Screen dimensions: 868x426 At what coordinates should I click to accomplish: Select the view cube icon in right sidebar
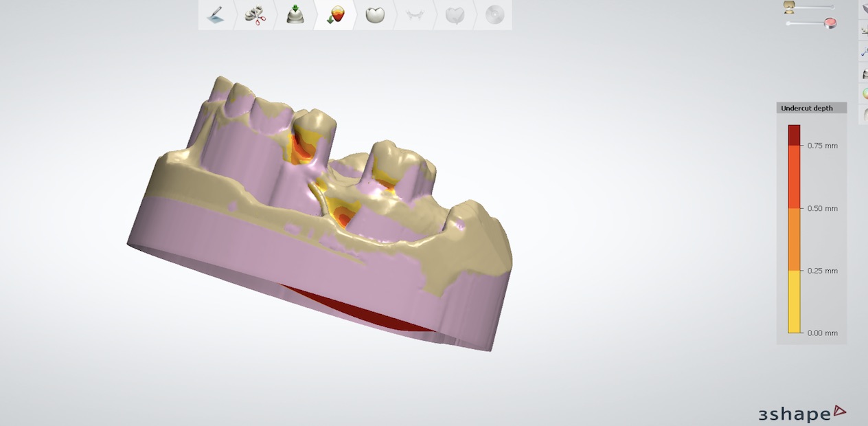pos(864,8)
